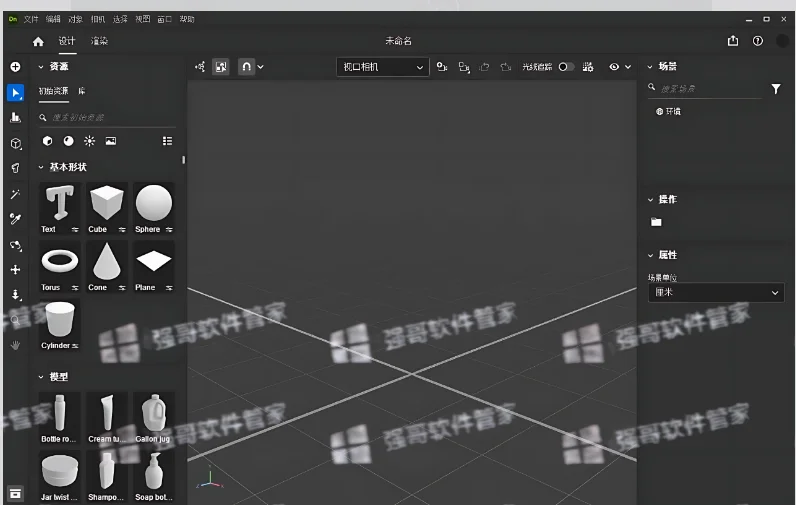Open the 对象 menu

[75, 19]
